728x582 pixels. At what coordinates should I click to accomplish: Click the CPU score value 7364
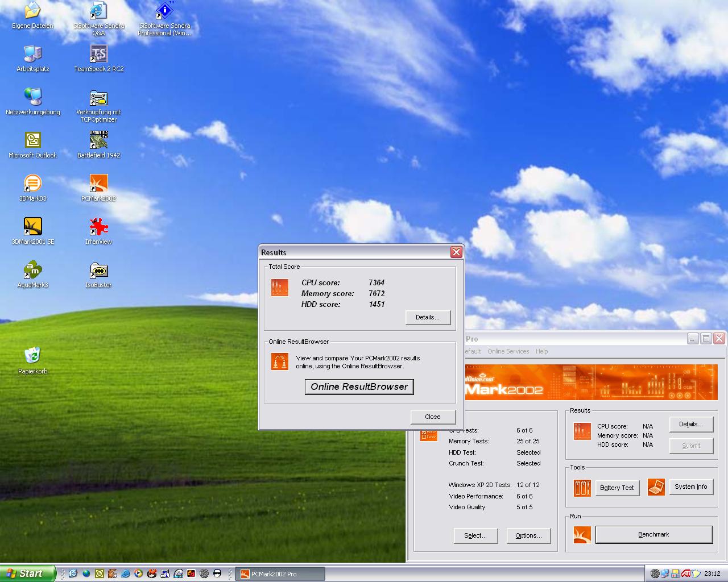tap(377, 282)
